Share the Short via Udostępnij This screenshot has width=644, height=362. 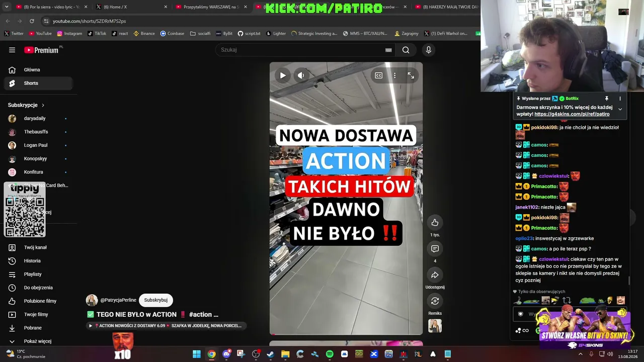pyautogui.click(x=435, y=275)
